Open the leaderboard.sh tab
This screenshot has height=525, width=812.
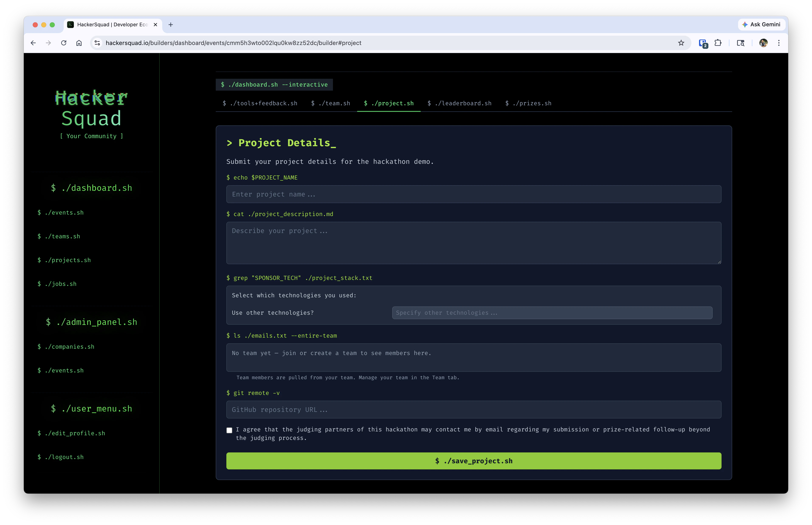[x=459, y=103]
